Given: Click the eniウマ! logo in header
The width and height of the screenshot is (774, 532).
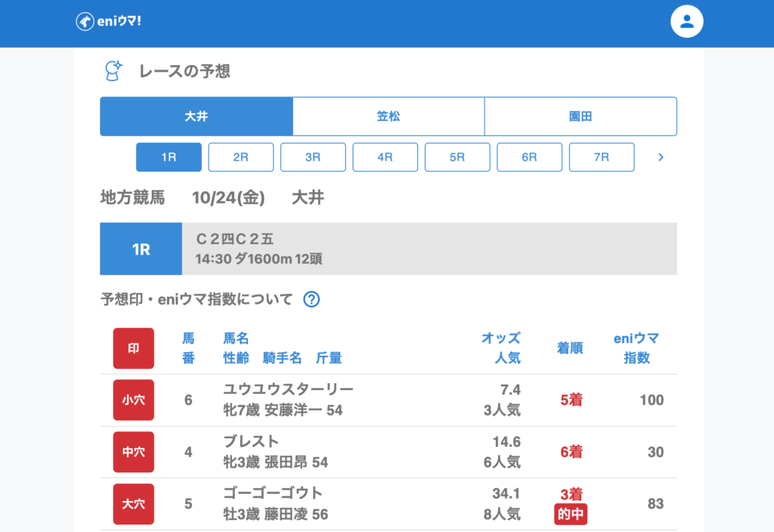Looking at the screenshot, I should tap(109, 21).
